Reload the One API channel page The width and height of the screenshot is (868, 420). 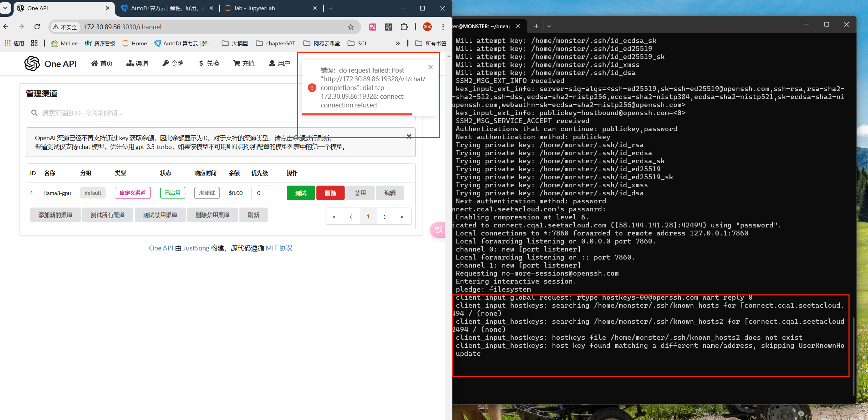[x=37, y=27]
